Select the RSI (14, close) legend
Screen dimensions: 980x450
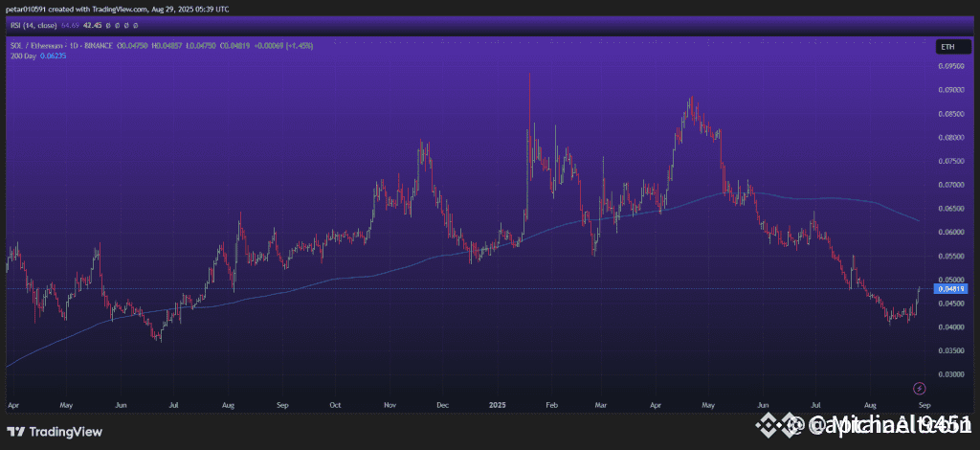(x=32, y=26)
